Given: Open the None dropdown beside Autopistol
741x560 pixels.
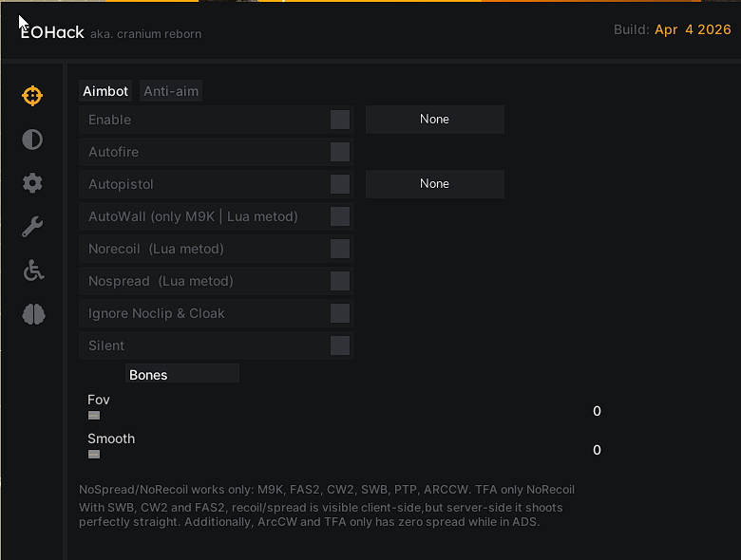Looking at the screenshot, I should click(x=434, y=184).
